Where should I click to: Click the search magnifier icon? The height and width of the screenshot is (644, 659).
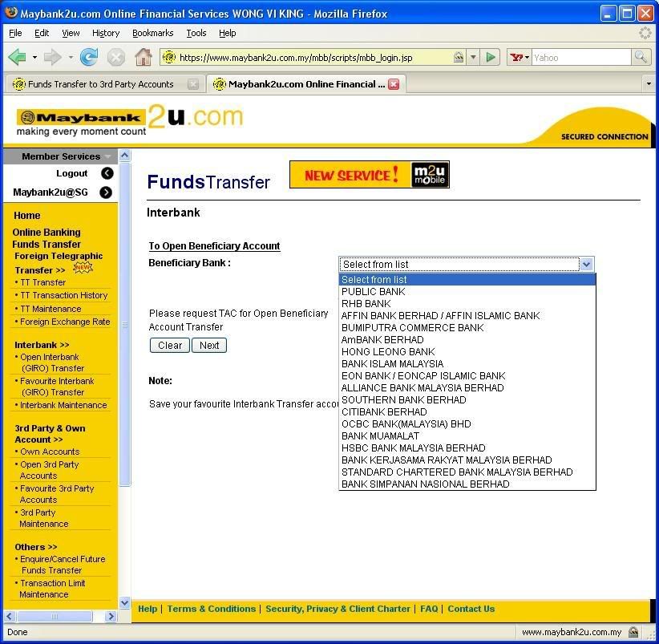[641, 57]
